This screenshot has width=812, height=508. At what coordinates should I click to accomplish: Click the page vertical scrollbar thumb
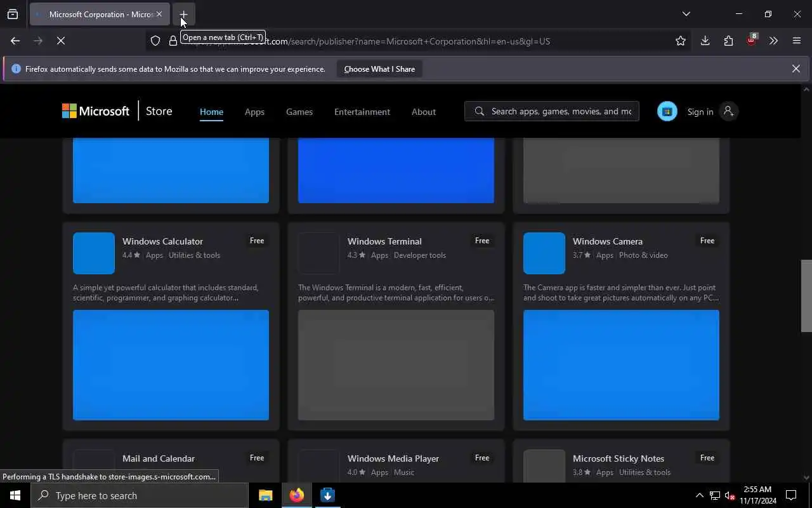point(806,295)
